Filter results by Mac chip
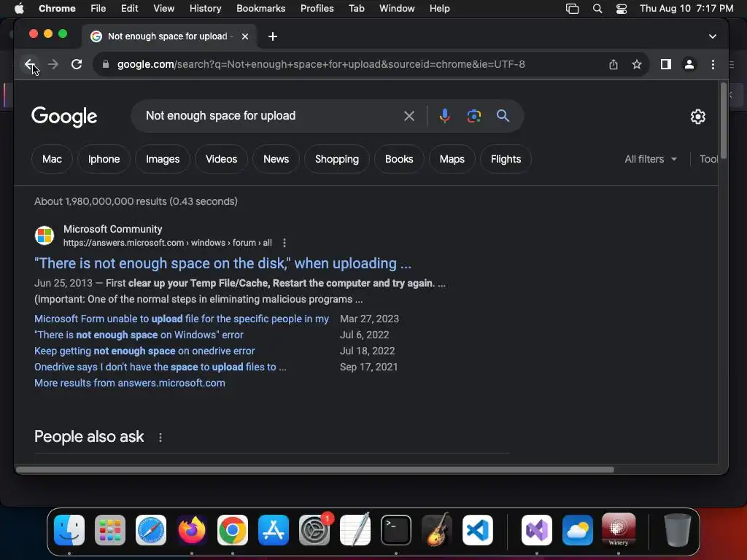Screen dimensions: 747x560 point(52,159)
